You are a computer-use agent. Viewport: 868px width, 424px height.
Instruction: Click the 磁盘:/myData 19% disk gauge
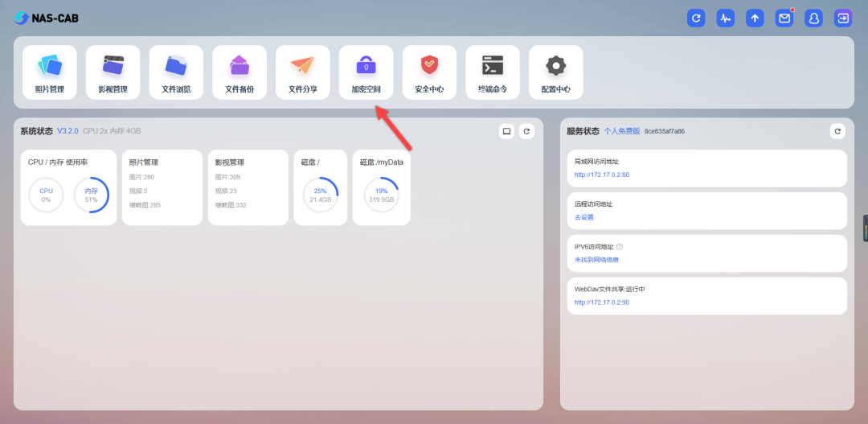tap(382, 195)
